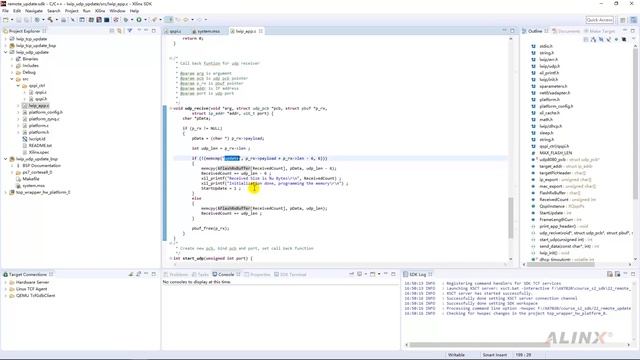The height and width of the screenshot is (360, 640).
Task: Click Add Target Connection icon
Action: (x=131, y=274)
